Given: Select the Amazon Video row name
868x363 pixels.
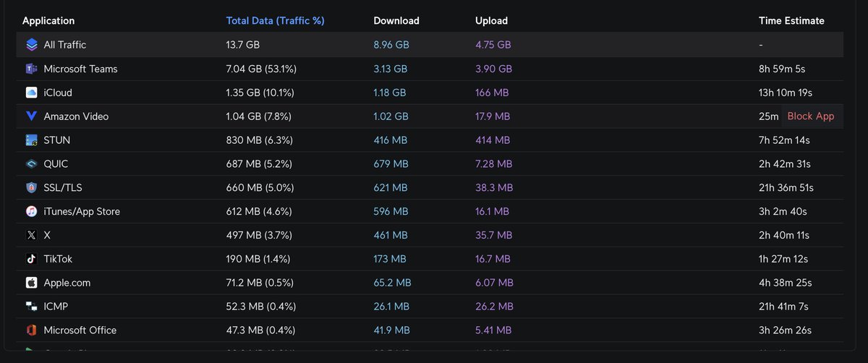Looking at the screenshot, I should pyautogui.click(x=76, y=116).
